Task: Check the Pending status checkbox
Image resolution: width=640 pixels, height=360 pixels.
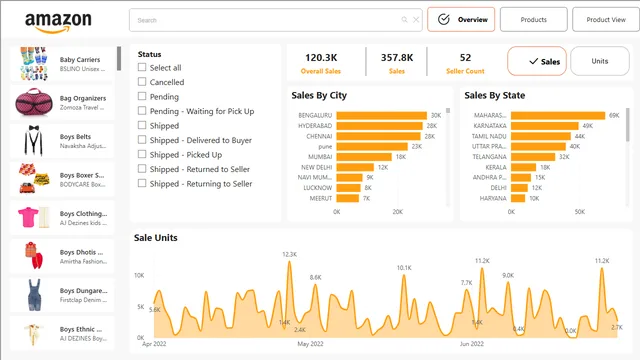Action: (x=142, y=96)
